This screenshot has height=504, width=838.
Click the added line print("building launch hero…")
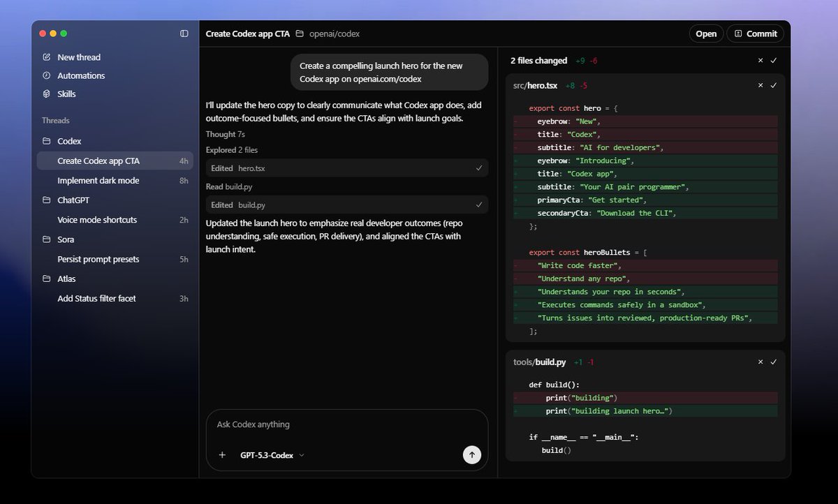pos(645,411)
